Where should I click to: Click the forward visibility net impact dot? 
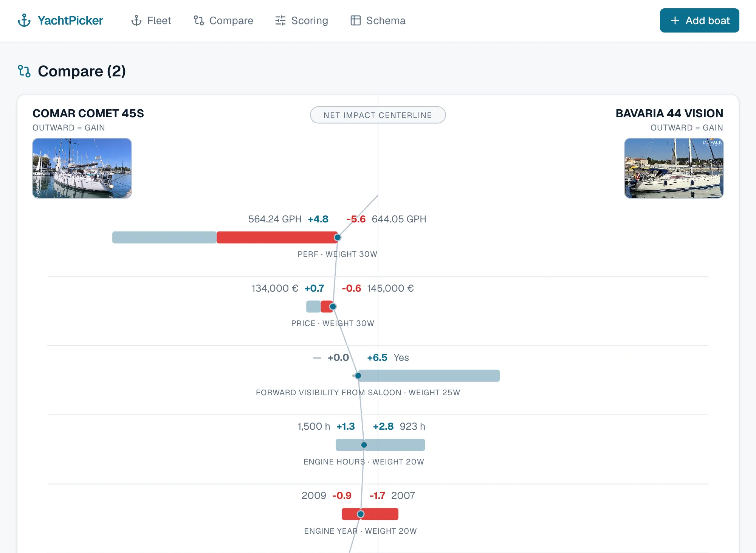point(358,376)
